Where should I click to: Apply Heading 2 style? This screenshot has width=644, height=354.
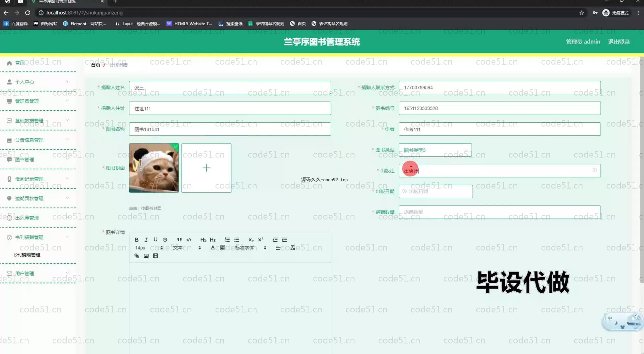(x=213, y=240)
